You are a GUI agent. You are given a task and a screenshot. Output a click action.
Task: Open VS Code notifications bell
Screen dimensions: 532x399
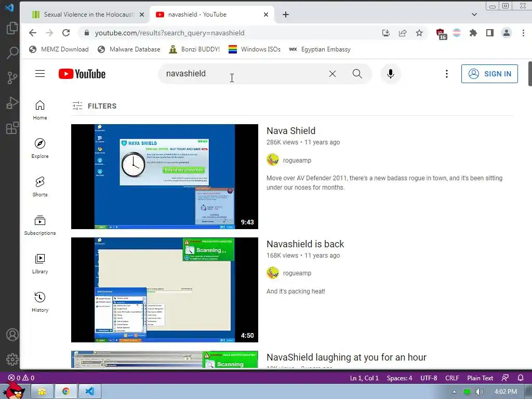pyautogui.click(x=521, y=378)
